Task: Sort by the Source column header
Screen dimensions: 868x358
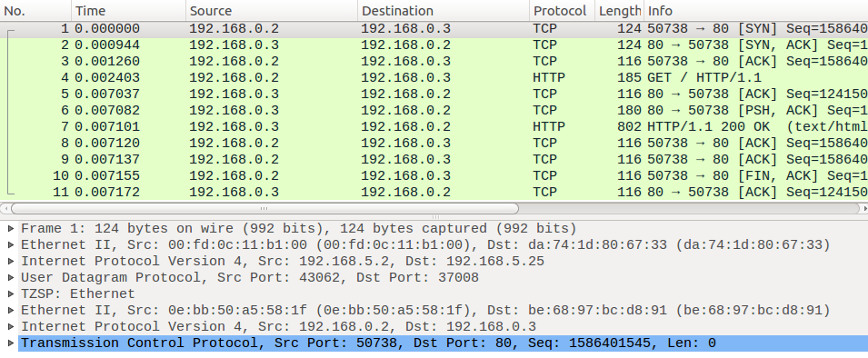Action: pyautogui.click(x=271, y=11)
